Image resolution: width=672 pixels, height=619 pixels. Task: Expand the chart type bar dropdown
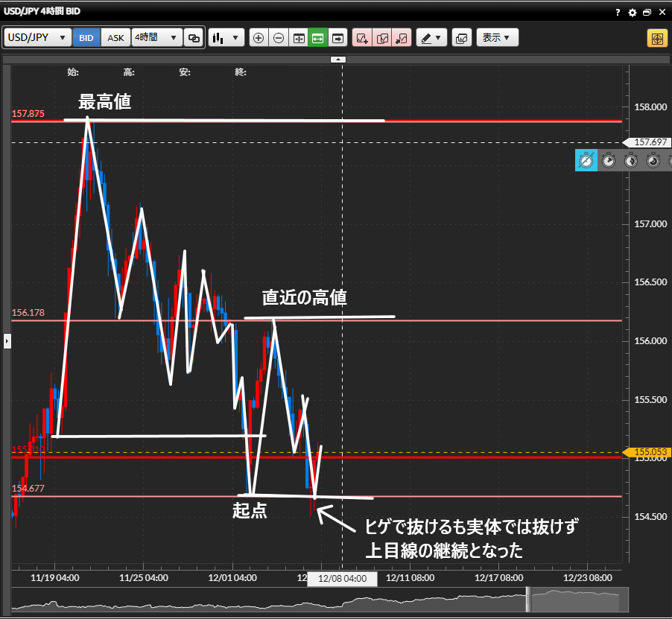pyautogui.click(x=226, y=38)
